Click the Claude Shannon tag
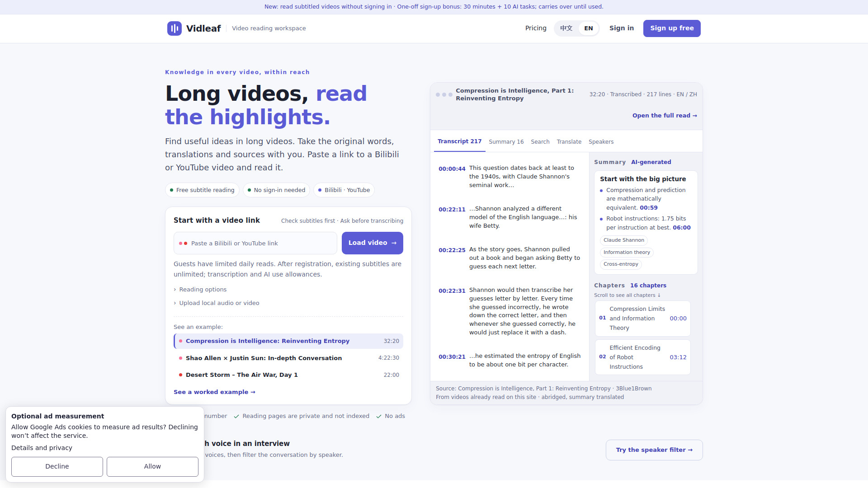Viewport: 868px width, 488px height. pyautogui.click(x=624, y=240)
